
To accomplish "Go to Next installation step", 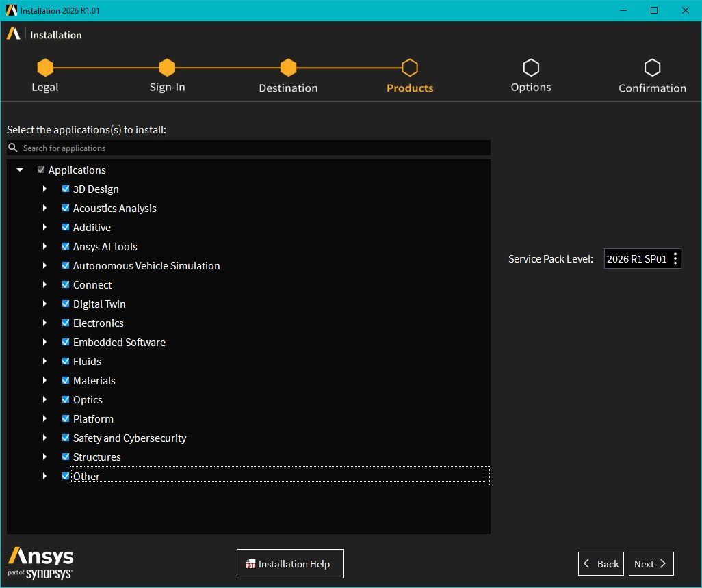I will [x=651, y=564].
